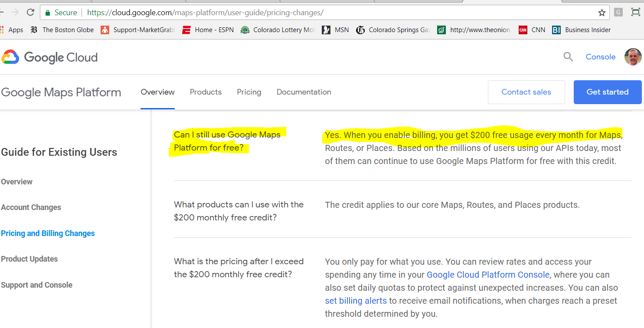Image resolution: width=644 pixels, height=328 pixels.
Task: Open the Console link
Action: (x=601, y=57)
